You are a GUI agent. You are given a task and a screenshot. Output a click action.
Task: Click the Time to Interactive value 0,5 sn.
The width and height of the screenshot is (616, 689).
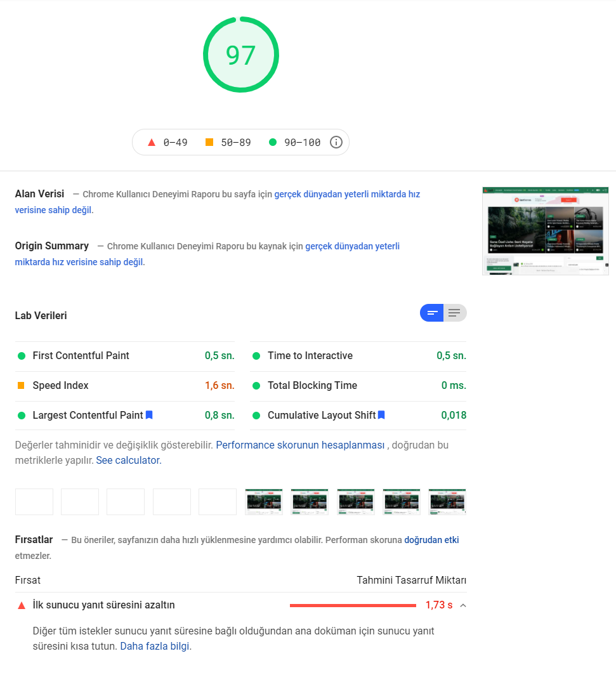click(451, 355)
